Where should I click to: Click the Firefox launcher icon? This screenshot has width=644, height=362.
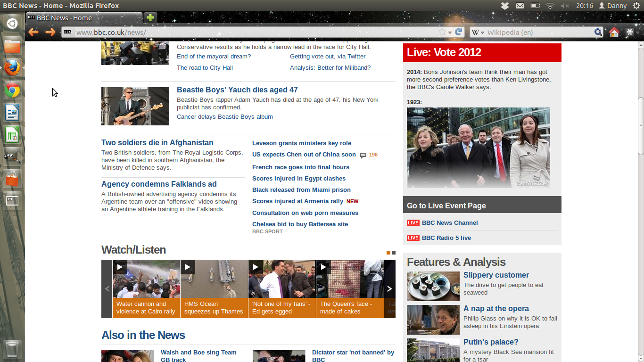point(12,68)
